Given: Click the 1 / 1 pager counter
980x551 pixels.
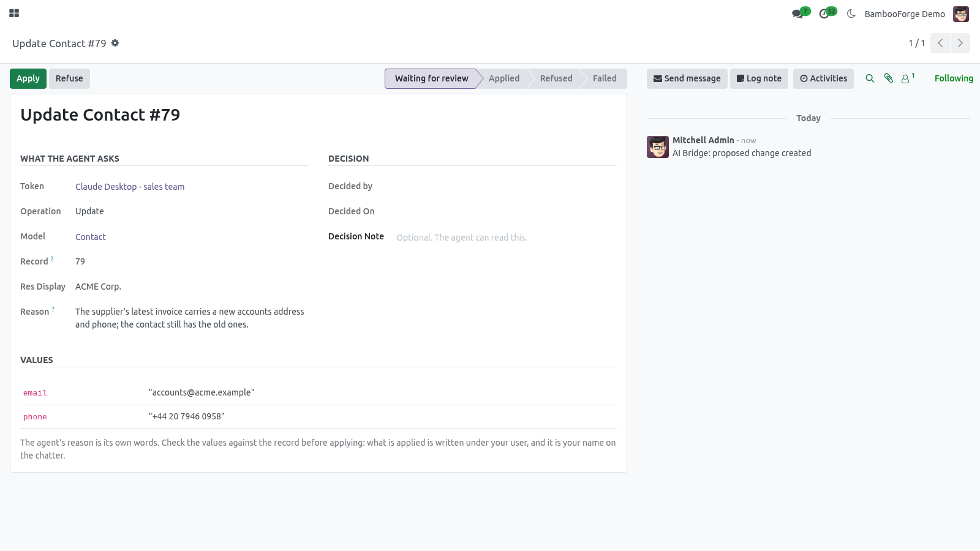Looking at the screenshot, I should tap(916, 43).
